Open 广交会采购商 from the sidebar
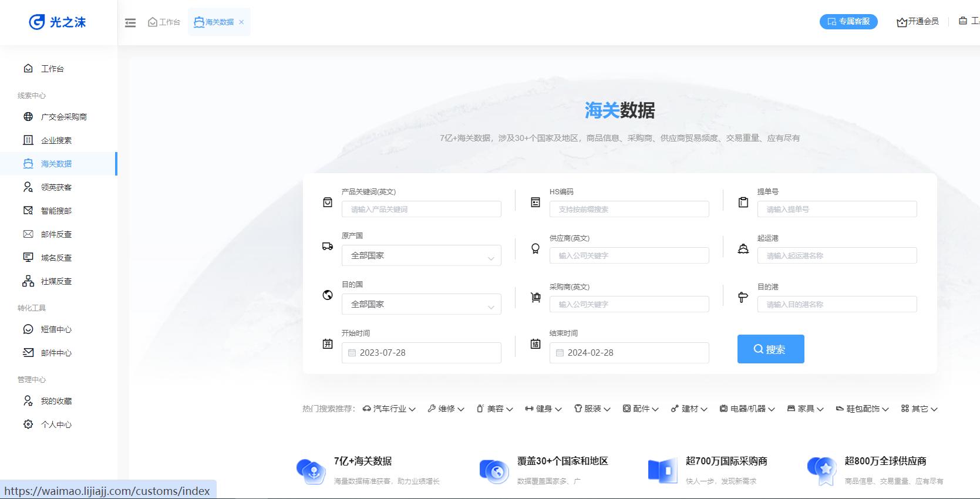 pos(63,117)
